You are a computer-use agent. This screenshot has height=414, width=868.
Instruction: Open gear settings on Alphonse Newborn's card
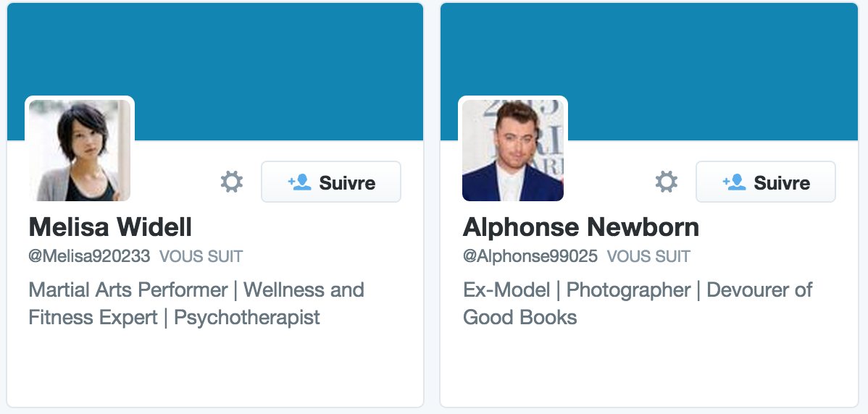[666, 182]
